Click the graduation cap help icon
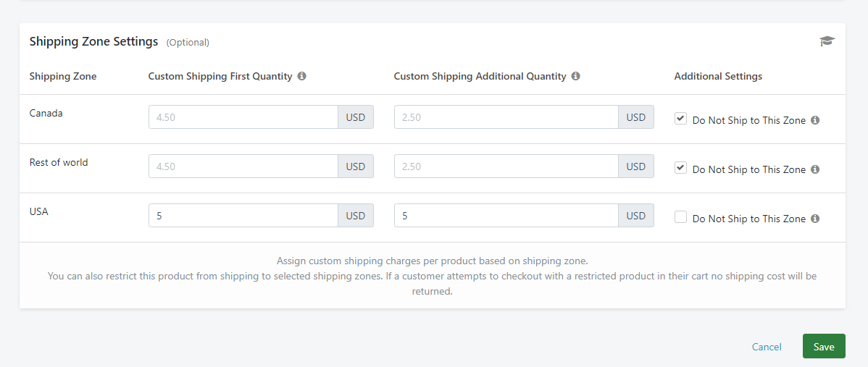Image resolution: width=868 pixels, height=367 pixels. [x=827, y=41]
